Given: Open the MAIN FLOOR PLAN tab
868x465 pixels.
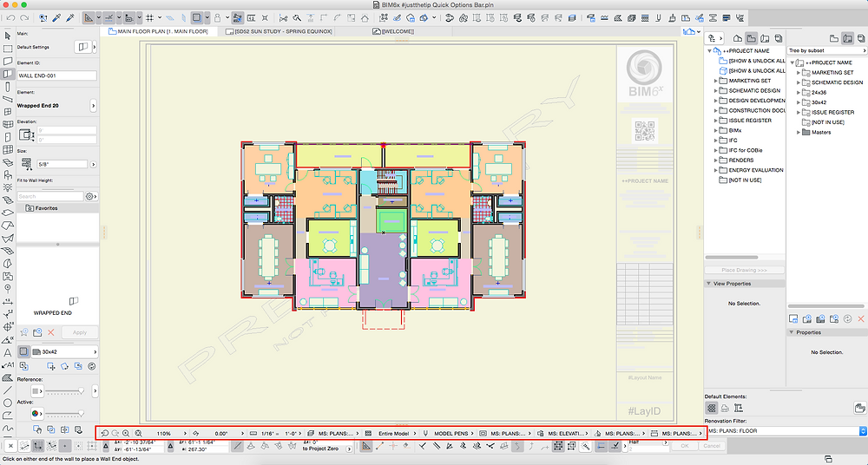Looking at the screenshot, I should pyautogui.click(x=158, y=31).
